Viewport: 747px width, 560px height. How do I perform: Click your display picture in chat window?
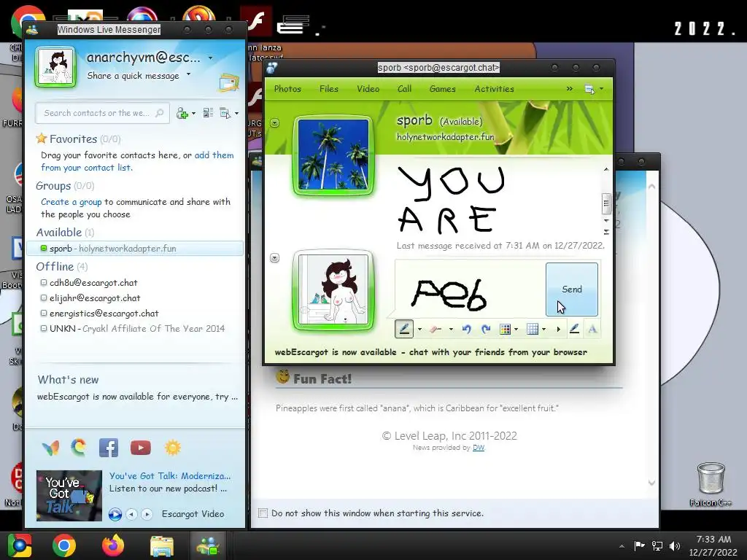coord(333,289)
